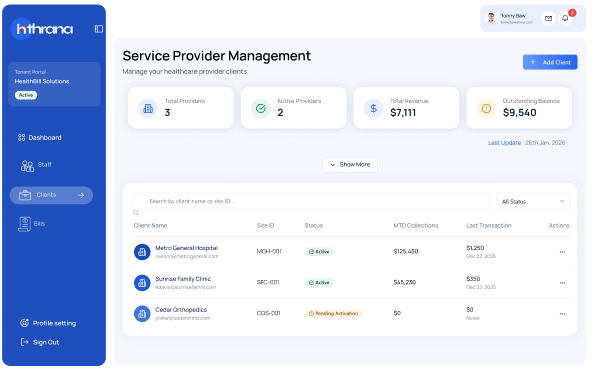This screenshot has height=373, width=596.
Task: Click the Status column header
Action: 314,225
